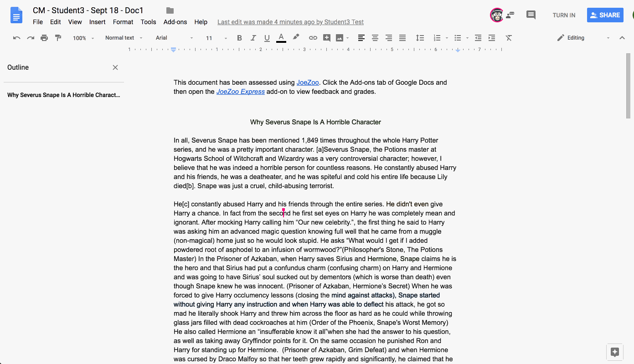Image resolution: width=634 pixels, height=364 pixels.
Task: Open line spacing options
Action: click(x=420, y=38)
